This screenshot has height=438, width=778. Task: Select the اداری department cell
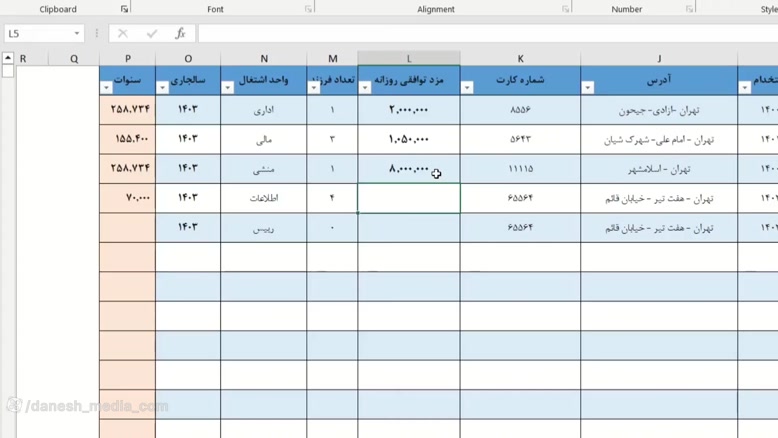[x=264, y=110]
